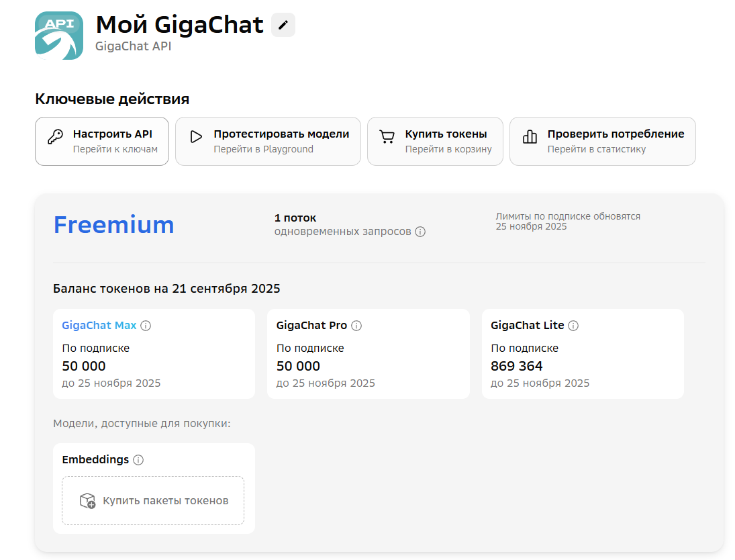Screen dimensions: 735x560
Task: Click the info icon beside GigaChat Lite
Action: tap(573, 325)
